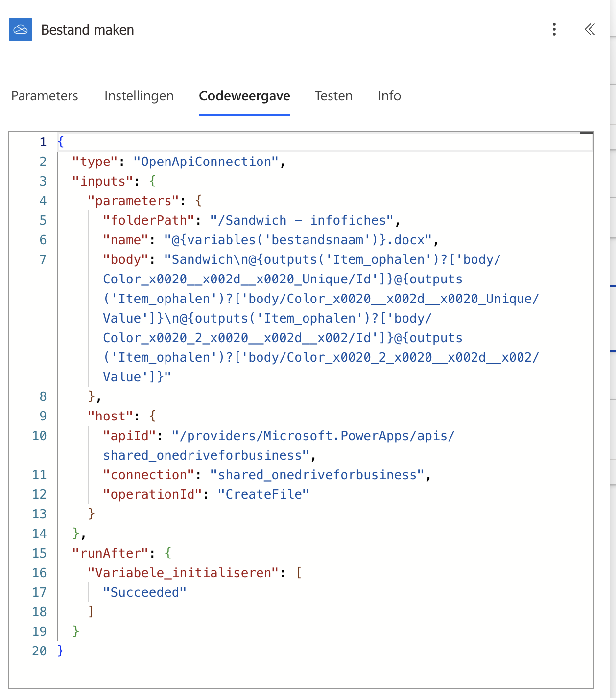Switch to the Parameters tab
This screenshot has height=698, width=616.
(45, 96)
